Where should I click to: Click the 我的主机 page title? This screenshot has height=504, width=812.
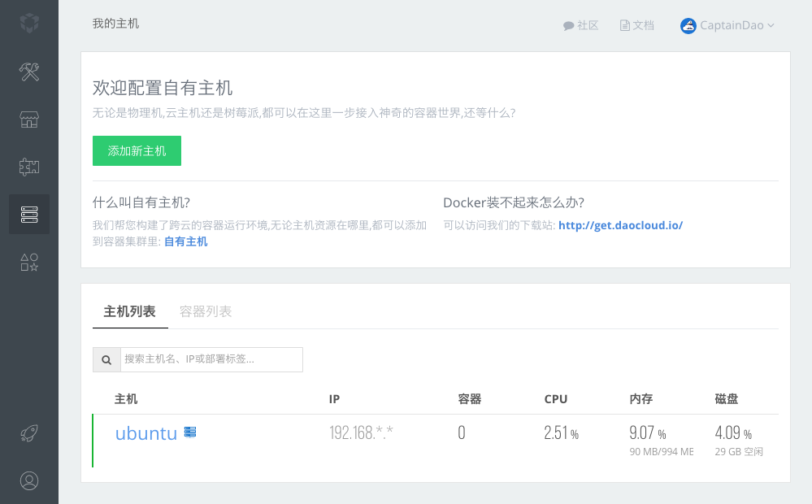115,24
